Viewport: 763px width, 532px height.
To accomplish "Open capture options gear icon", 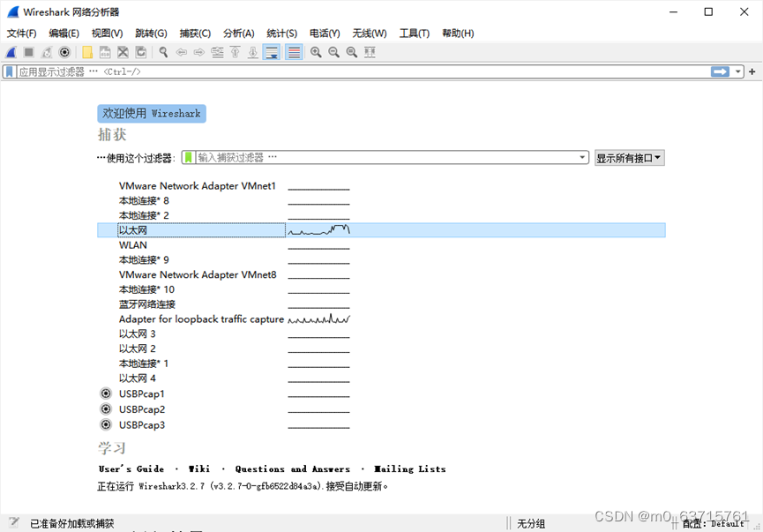I will [64, 52].
